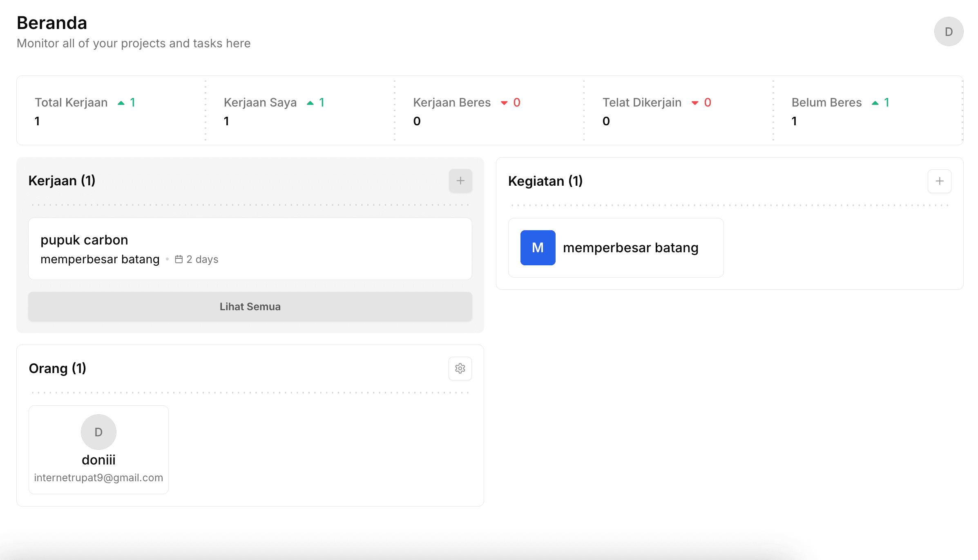This screenshot has width=978, height=560.
Task: Click the red indicator next to Telat Dikerjain
Action: [695, 103]
